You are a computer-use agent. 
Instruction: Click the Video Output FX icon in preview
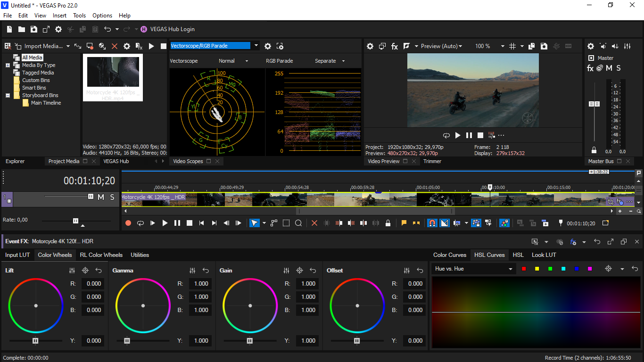point(395,46)
